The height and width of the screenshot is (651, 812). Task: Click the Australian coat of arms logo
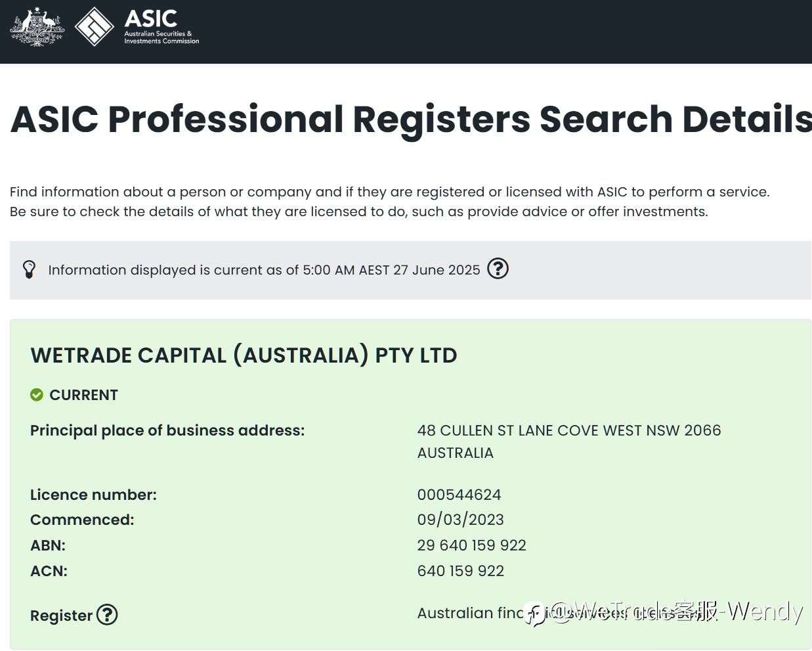[x=37, y=27]
